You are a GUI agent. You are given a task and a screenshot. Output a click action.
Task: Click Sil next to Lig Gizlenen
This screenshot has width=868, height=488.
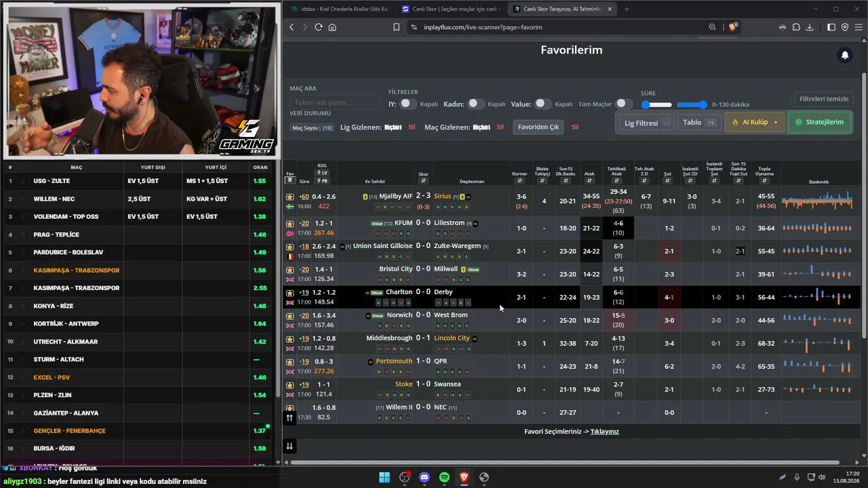pyautogui.click(x=412, y=127)
